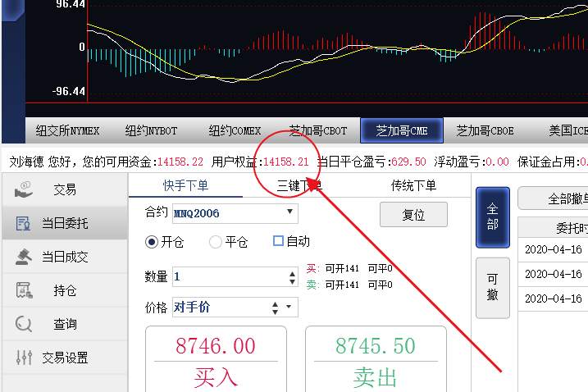Click the 刘海德 account name text
588x392 pixels.
pyautogui.click(x=26, y=162)
